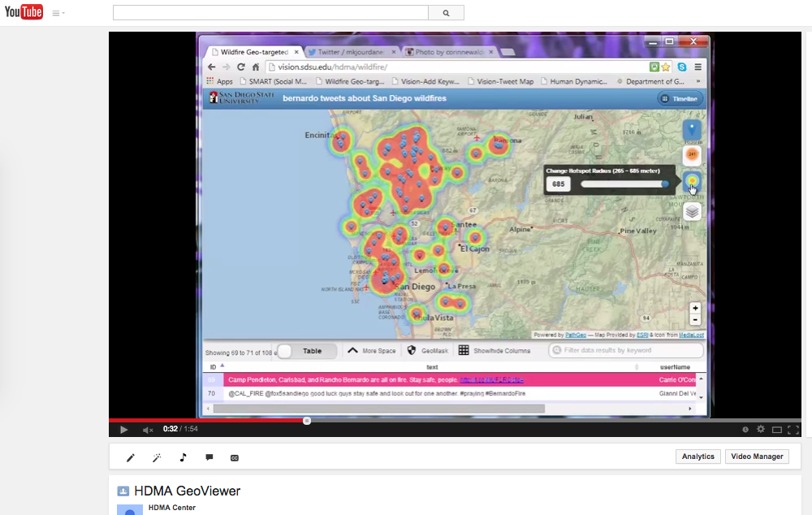Open the HDMA Center channel link
This screenshot has height=515, width=812.
pyautogui.click(x=172, y=508)
